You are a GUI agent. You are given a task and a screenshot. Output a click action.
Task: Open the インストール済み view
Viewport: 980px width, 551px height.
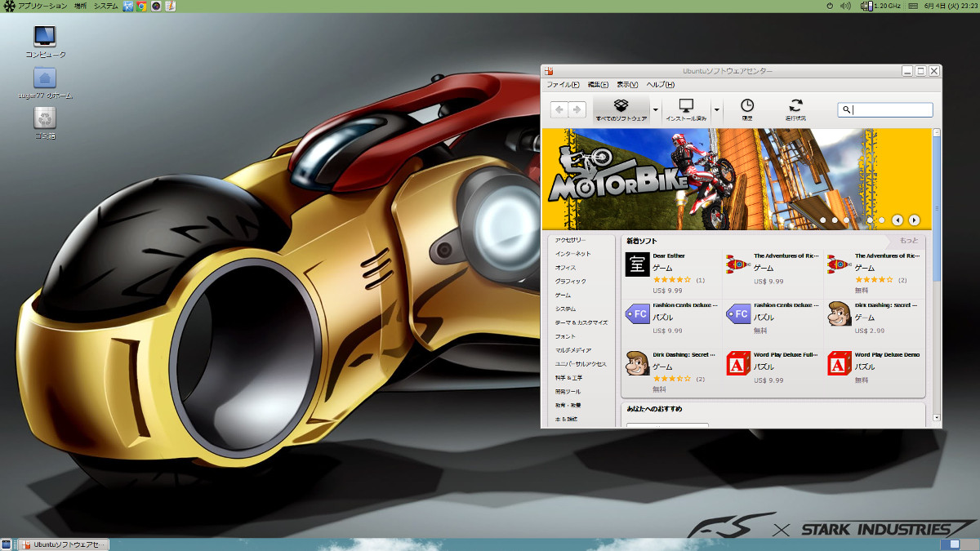(686, 109)
